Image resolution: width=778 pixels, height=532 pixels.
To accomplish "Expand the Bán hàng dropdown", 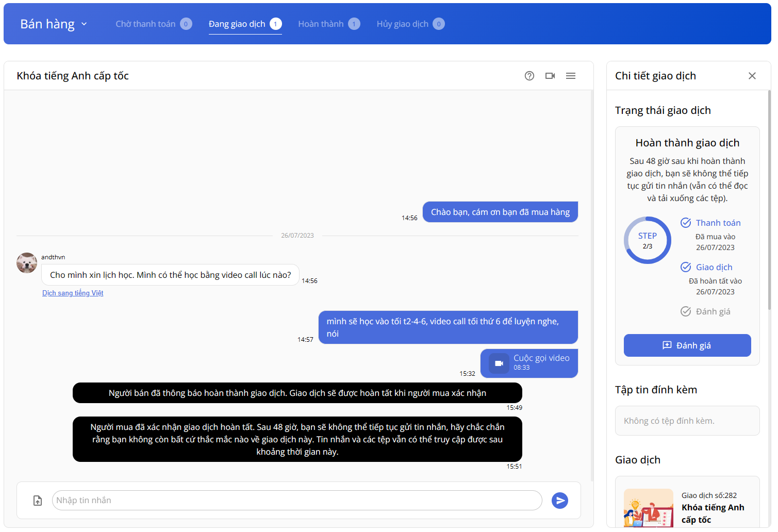I will (x=54, y=24).
